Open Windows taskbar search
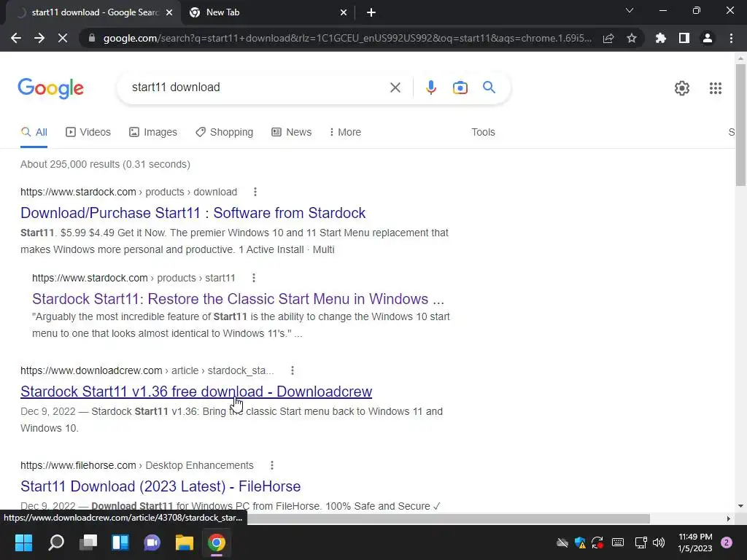This screenshot has height=560, width=747. pos(55,542)
